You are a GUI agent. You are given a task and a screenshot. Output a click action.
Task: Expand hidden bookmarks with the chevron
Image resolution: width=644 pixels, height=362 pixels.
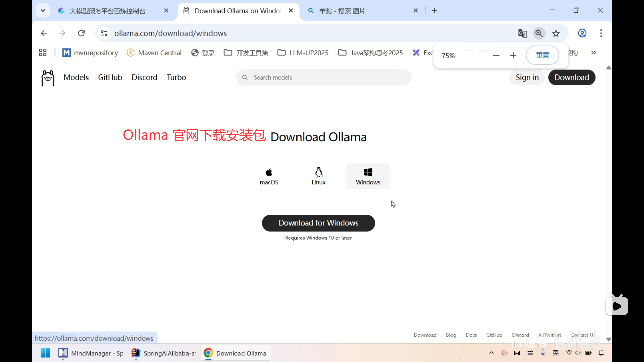pyautogui.click(x=593, y=53)
